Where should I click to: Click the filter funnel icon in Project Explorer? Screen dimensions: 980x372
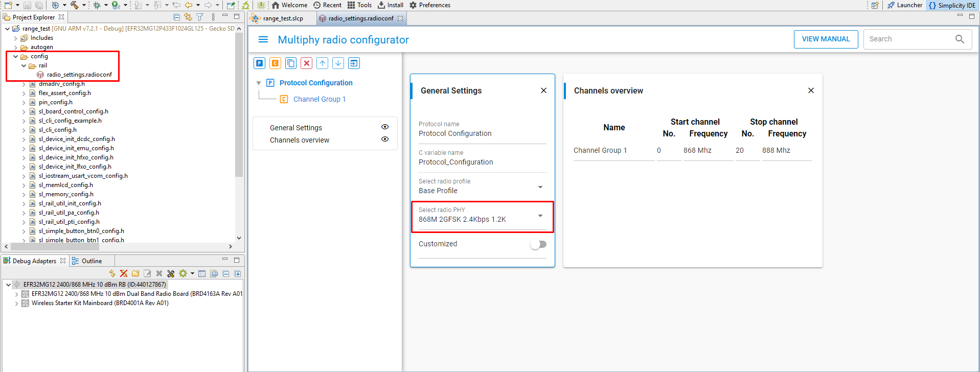pos(200,17)
